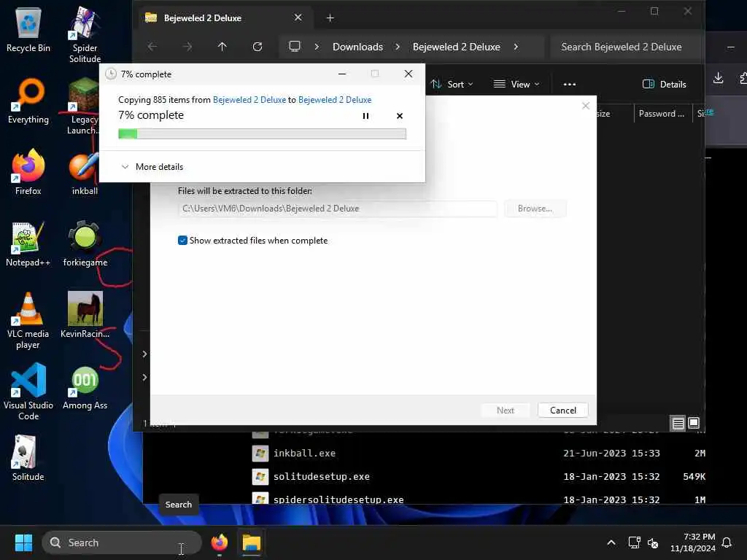The height and width of the screenshot is (560, 747).
Task: Open Among Ass desktop shortcut
Action: [85, 388]
